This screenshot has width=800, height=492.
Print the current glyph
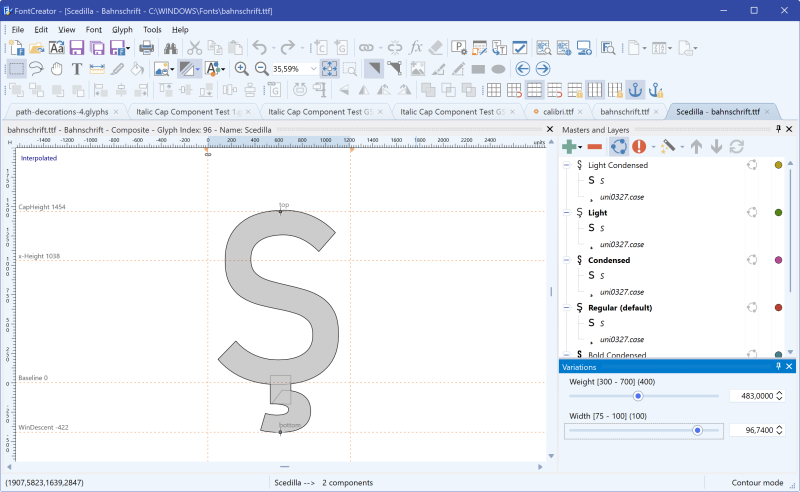pos(146,48)
